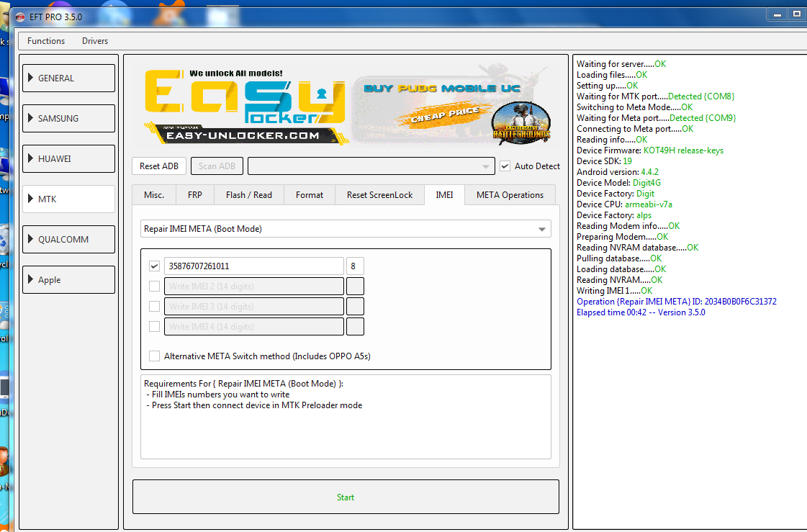This screenshot has width=807, height=532.
Task: Enable the Write IMEI 3 checkbox
Action: [x=154, y=306]
